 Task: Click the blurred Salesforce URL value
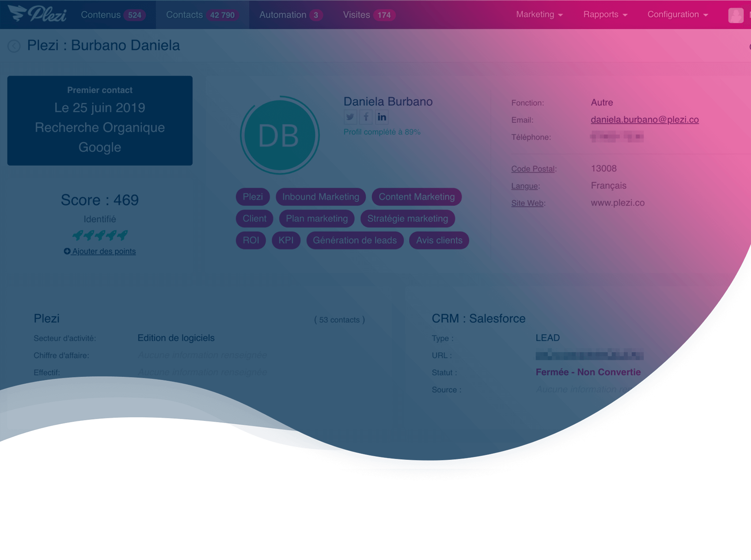click(589, 355)
